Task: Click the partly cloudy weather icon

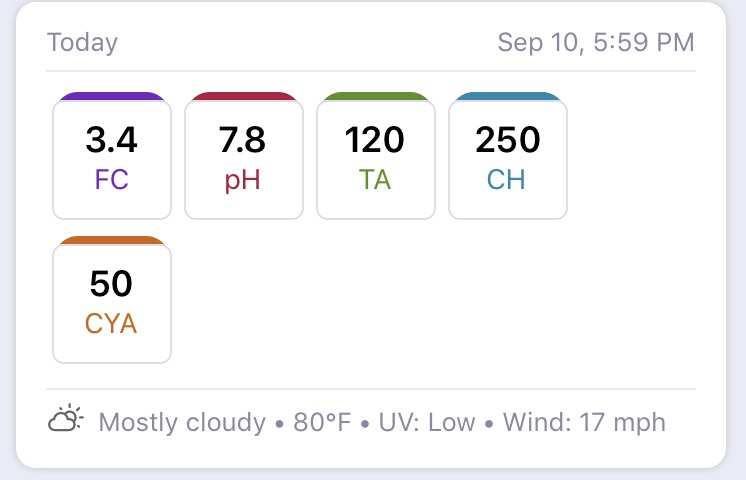Action: click(66, 418)
